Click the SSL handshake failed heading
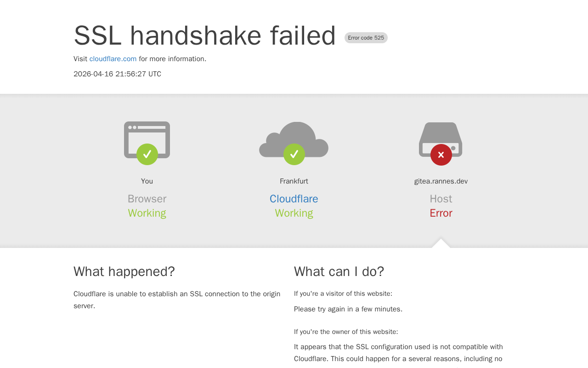 205,35
